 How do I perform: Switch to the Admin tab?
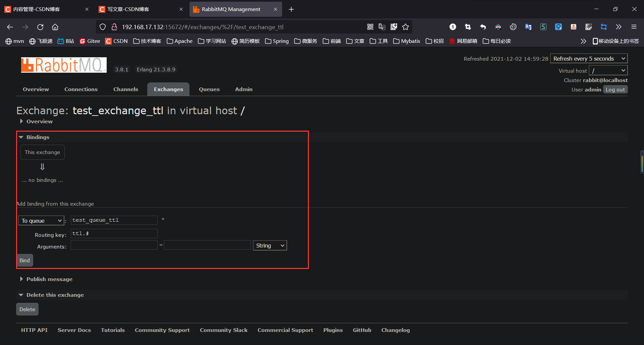(x=244, y=89)
